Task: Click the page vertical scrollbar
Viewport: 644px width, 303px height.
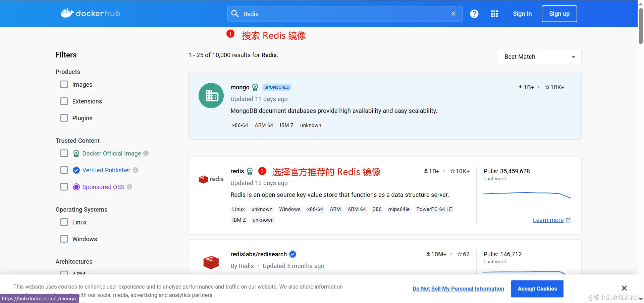Action: point(641,26)
